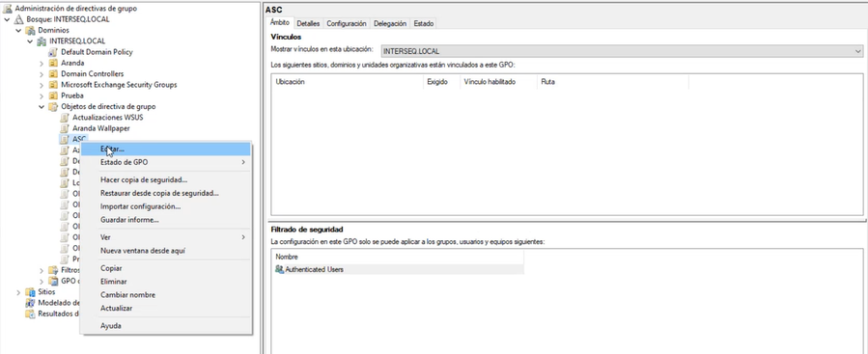Click the Authenticated Users group icon
The height and width of the screenshot is (354, 868).
coord(280,269)
